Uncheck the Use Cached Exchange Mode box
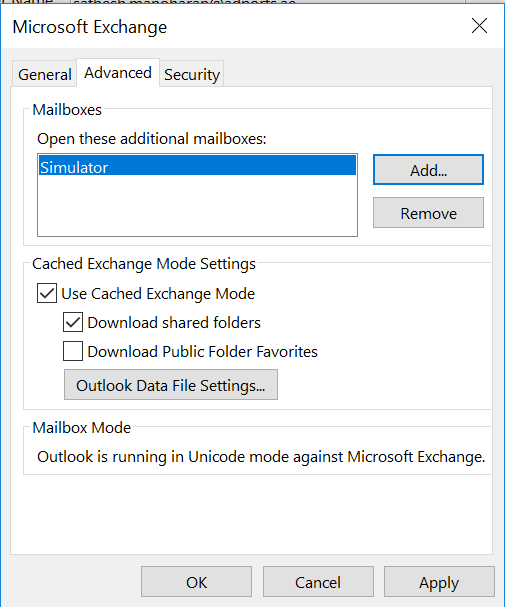The width and height of the screenshot is (505, 607). click(x=47, y=293)
